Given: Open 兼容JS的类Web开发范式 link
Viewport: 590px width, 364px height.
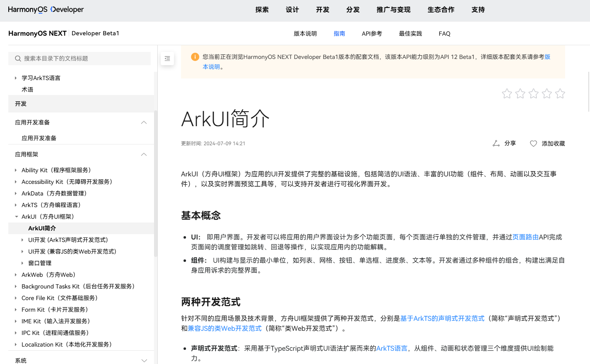Looking at the screenshot, I should point(225,328).
